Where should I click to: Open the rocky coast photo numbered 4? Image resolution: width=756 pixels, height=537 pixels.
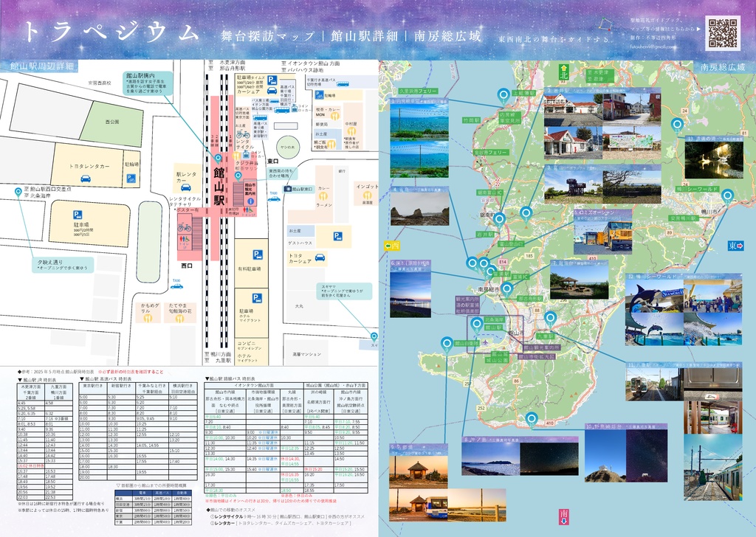pos(419,209)
